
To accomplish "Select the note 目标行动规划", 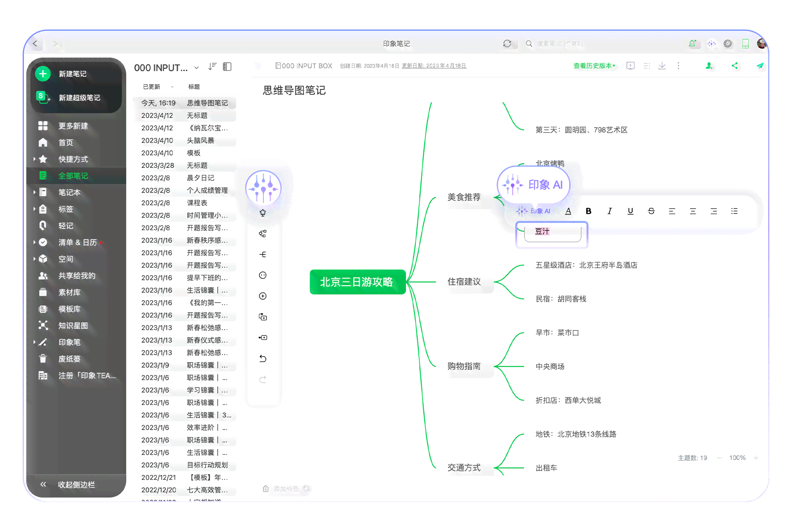I will [185, 465].
